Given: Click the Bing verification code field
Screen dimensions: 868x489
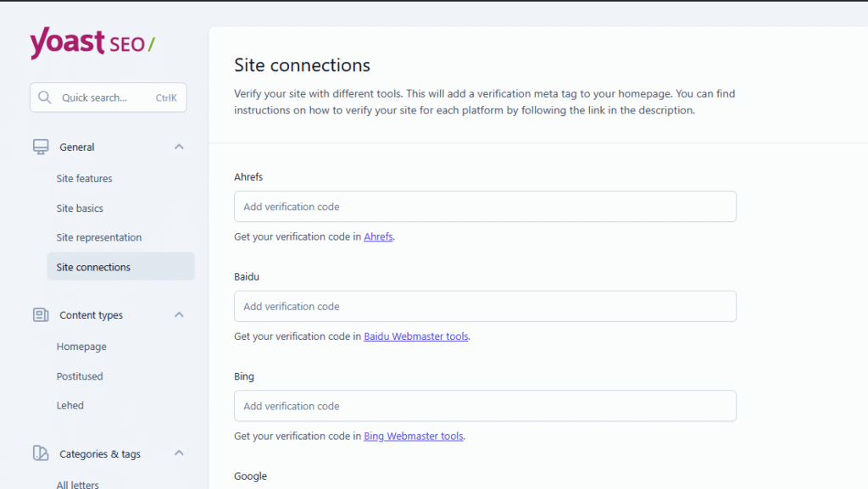Looking at the screenshot, I should click(485, 406).
